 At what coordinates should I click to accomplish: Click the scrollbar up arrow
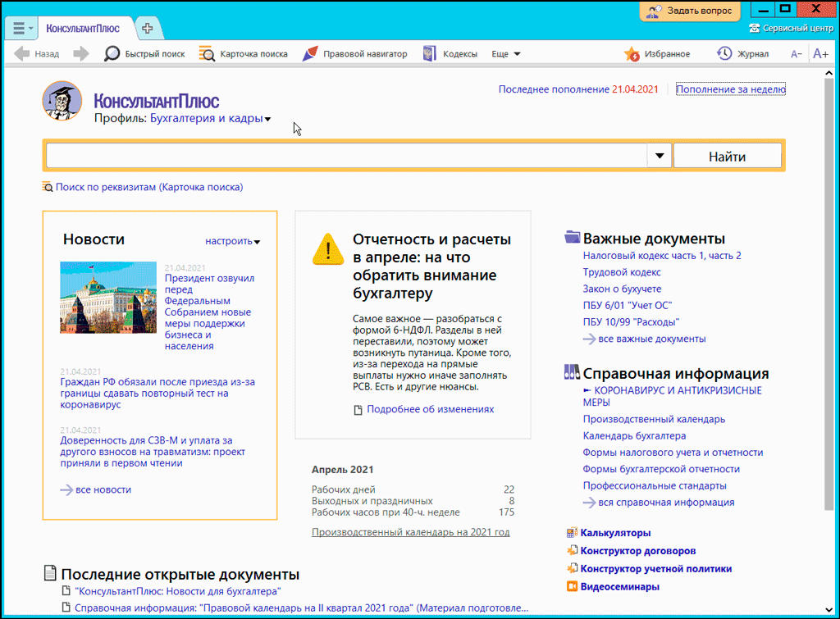click(x=829, y=73)
